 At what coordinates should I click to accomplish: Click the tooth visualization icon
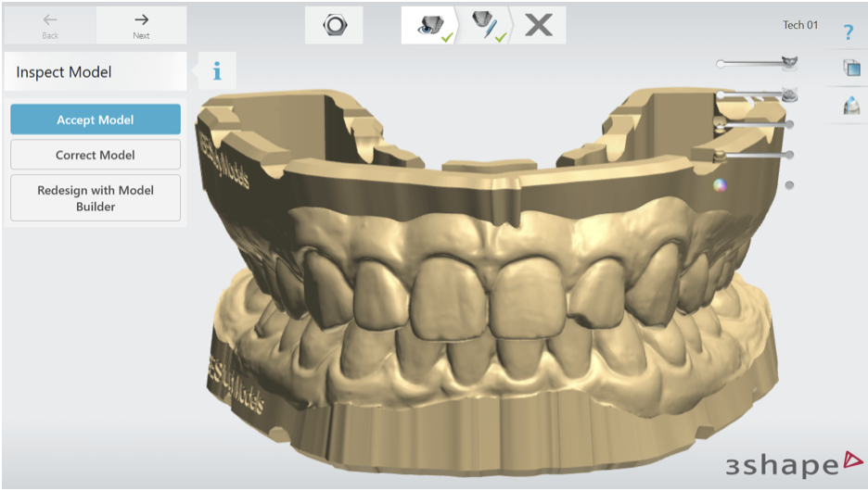click(850, 106)
